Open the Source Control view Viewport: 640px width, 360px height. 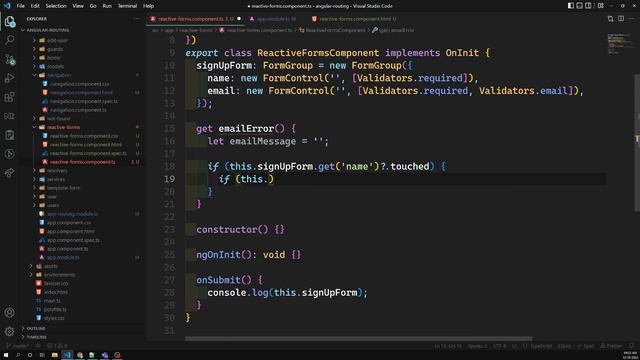coord(9,60)
